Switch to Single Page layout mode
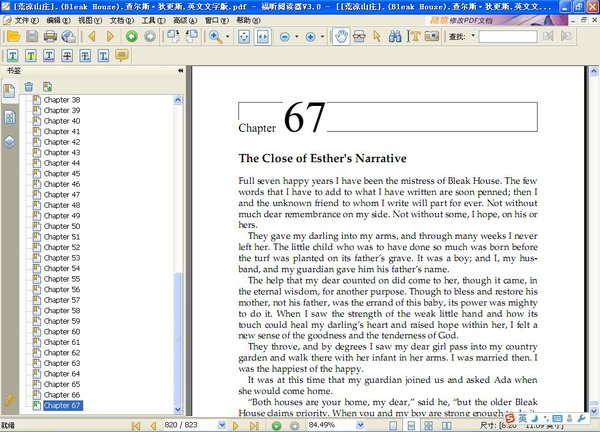 [x=393, y=425]
